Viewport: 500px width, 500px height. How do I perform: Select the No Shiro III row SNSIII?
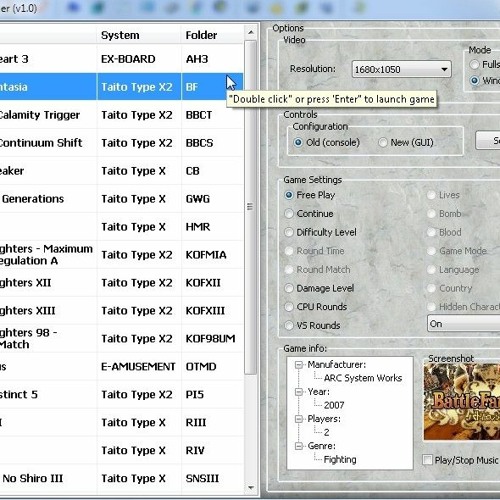pos(121,478)
